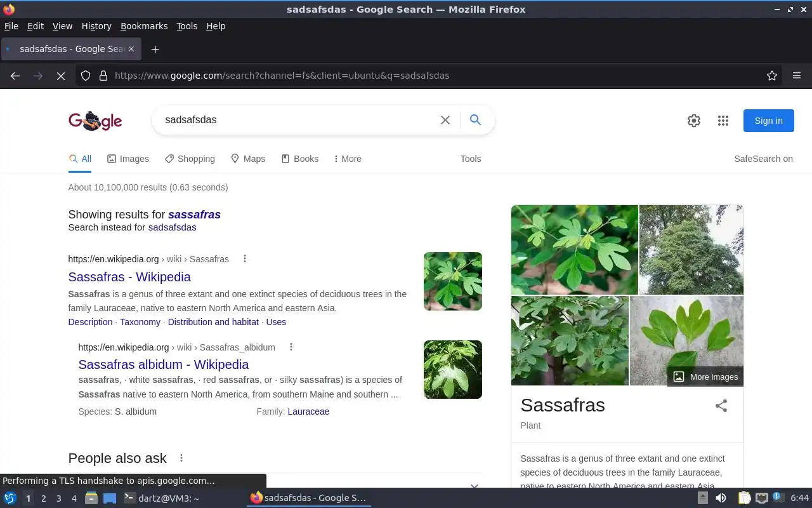
Task: Click the Google search input field
Action: 298,120
